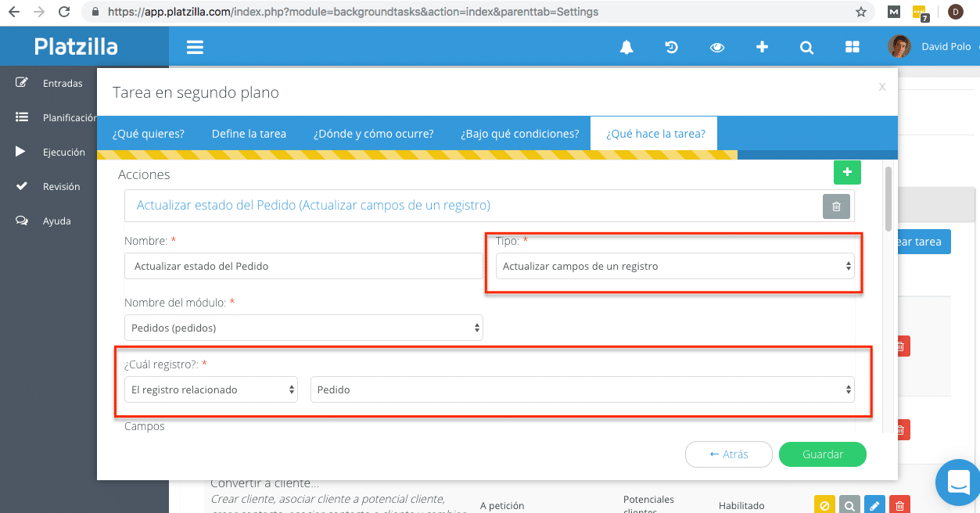Open the hamburger menu icon
The width and height of the screenshot is (980, 513).
[x=195, y=47]
